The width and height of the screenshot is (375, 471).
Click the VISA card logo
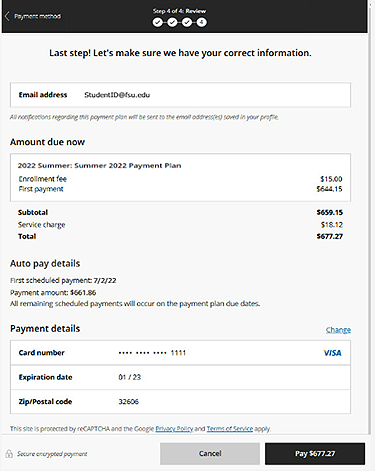point(333,353)
